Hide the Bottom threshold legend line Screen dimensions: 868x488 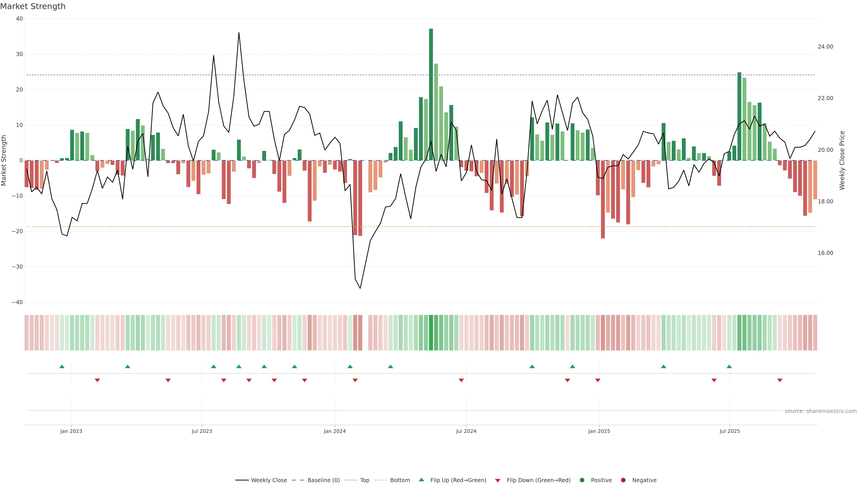(400, 480)
